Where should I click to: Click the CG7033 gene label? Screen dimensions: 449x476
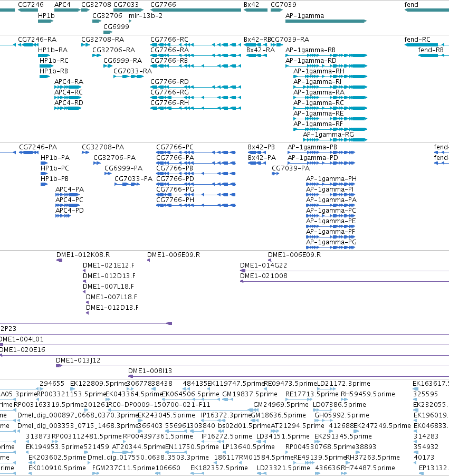coord(126,5)
